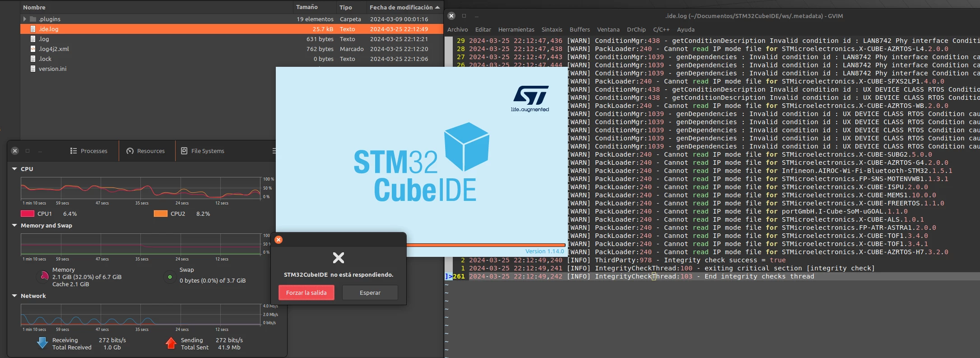980x358 pixels.
Task: Open the C/C++ menu in GVIM
Action: 661,29
